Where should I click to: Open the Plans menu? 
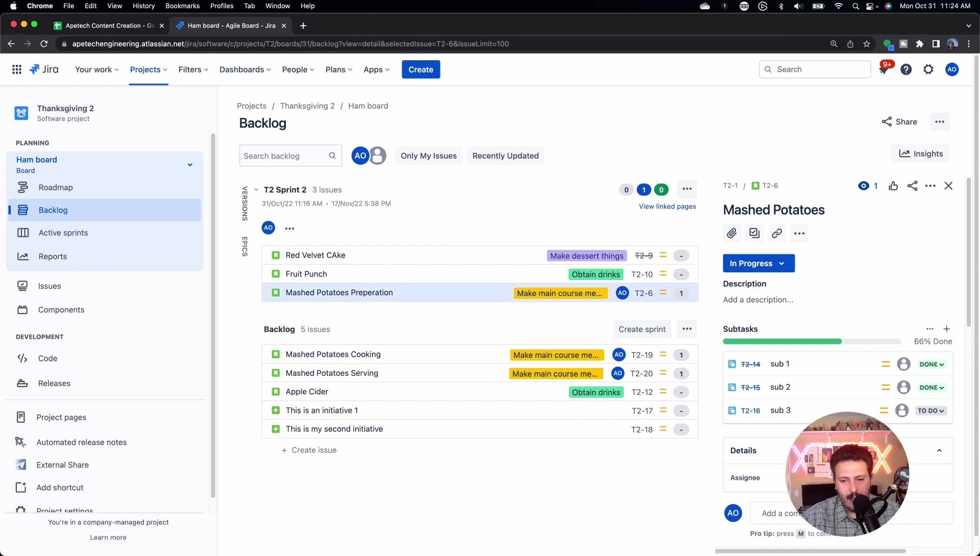point(339,69)
